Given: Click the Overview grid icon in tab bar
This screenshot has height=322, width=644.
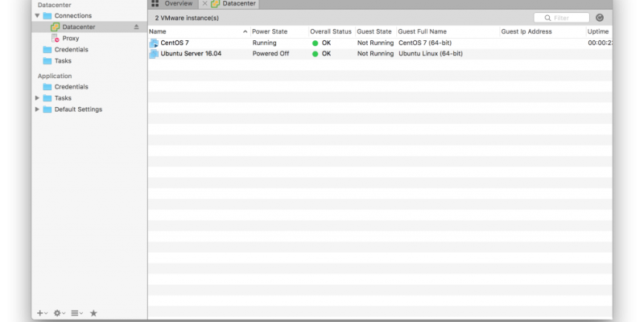Looking at the screenshot, I should pos(155,4).
